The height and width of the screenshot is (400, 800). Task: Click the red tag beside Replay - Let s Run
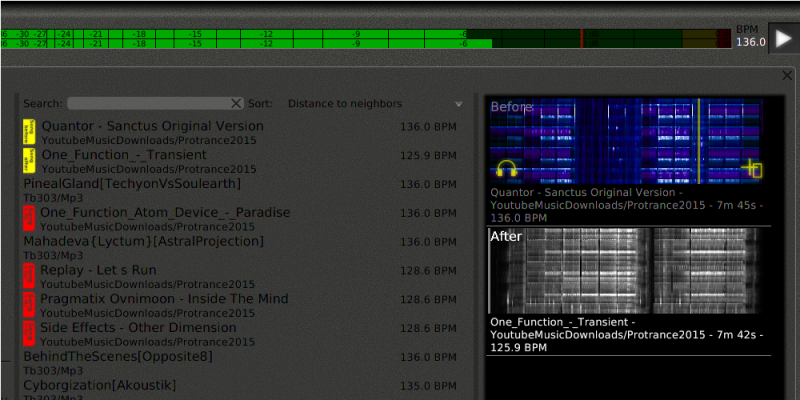[29, 276]
